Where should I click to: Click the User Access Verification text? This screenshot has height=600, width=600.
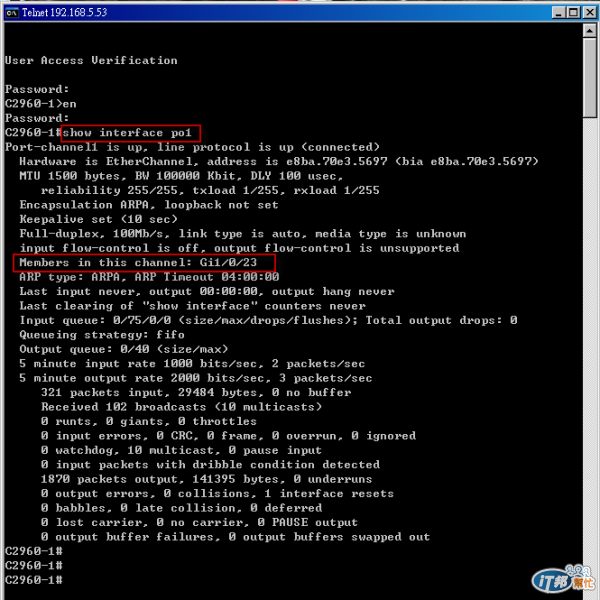click(x=91, y=60)
